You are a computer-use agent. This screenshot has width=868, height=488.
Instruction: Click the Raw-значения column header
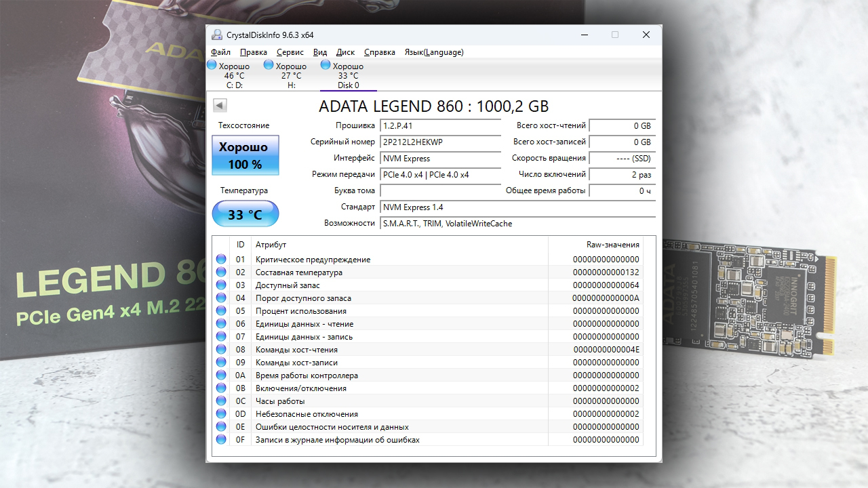pyautogui.click(x=612, y=245)
